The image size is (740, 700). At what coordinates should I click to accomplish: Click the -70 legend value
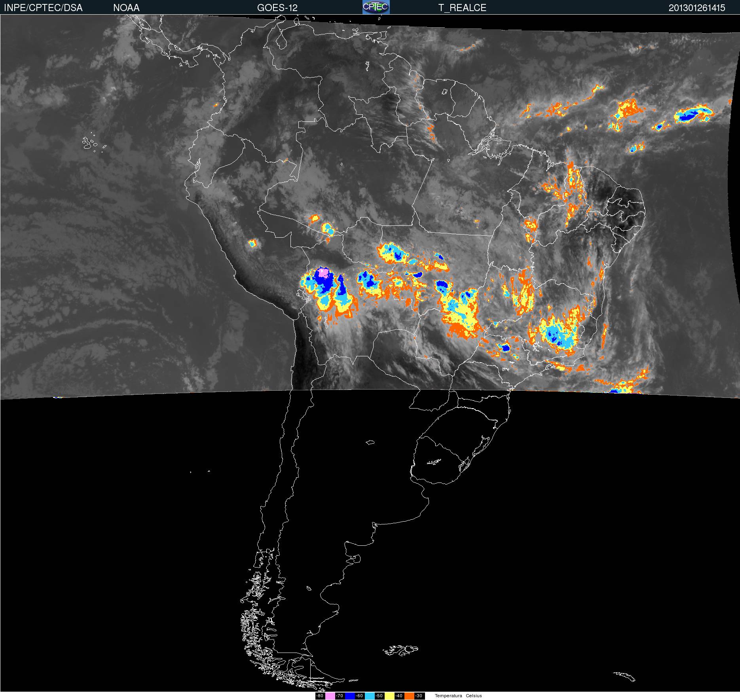pyautogui.click(x=340, y=696)
